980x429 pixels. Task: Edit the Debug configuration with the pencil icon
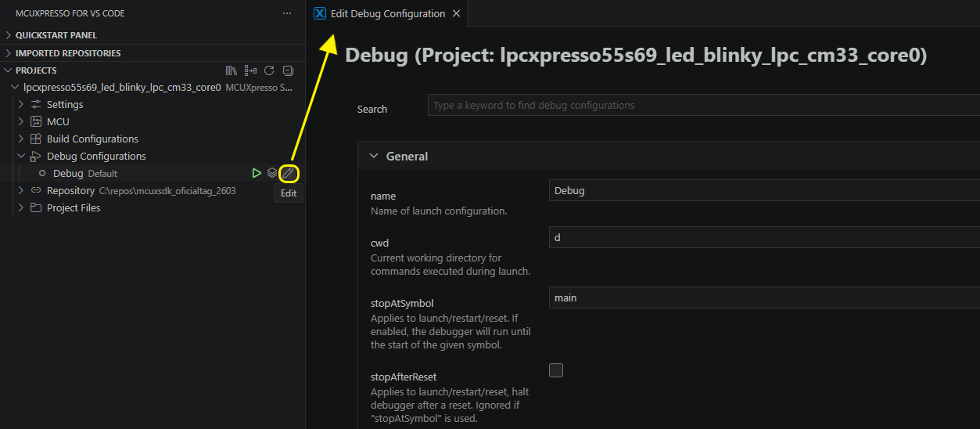pyautogui.click(x=289, y=173)
